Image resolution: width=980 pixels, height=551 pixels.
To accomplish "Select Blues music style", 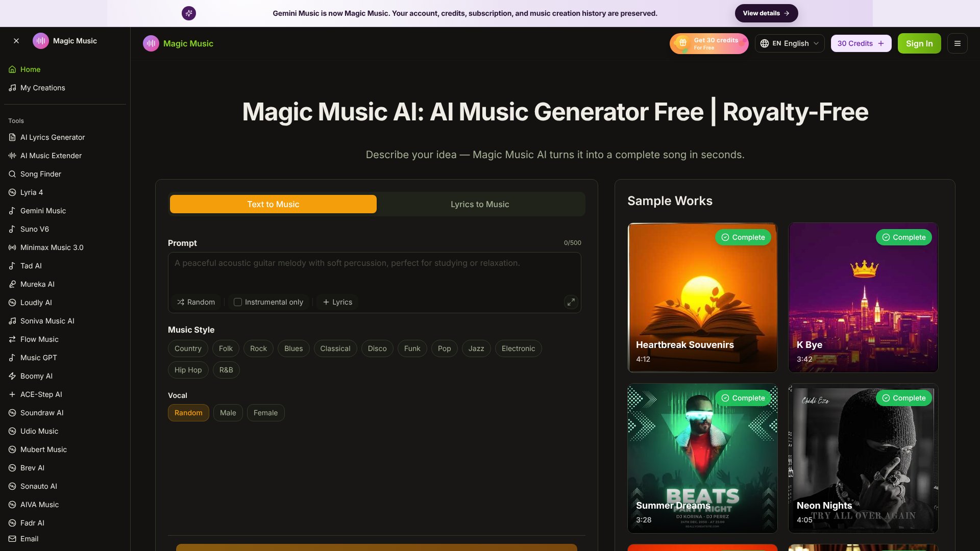I will coord(293,348).
